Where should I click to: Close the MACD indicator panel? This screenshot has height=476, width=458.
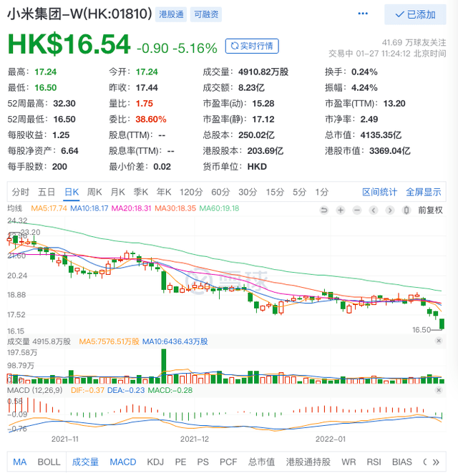pyautogui.click(x=439, y=390)
